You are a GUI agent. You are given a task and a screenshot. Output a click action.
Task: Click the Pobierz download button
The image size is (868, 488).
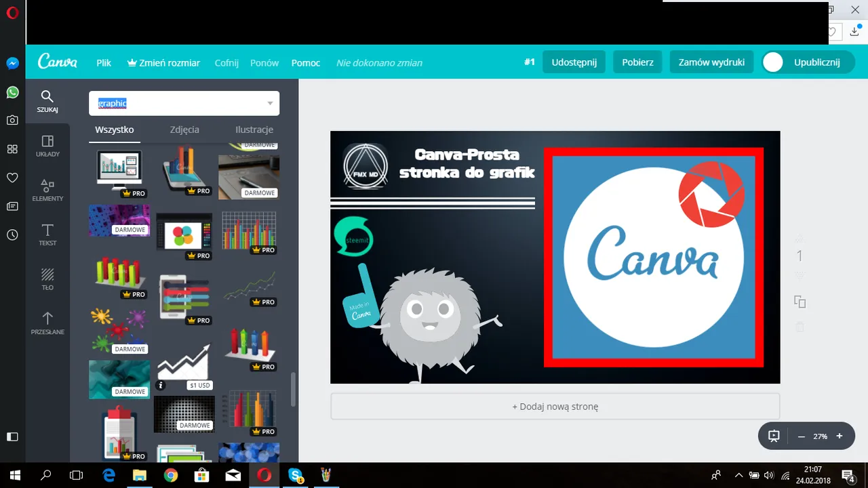(x=637, y=62)
